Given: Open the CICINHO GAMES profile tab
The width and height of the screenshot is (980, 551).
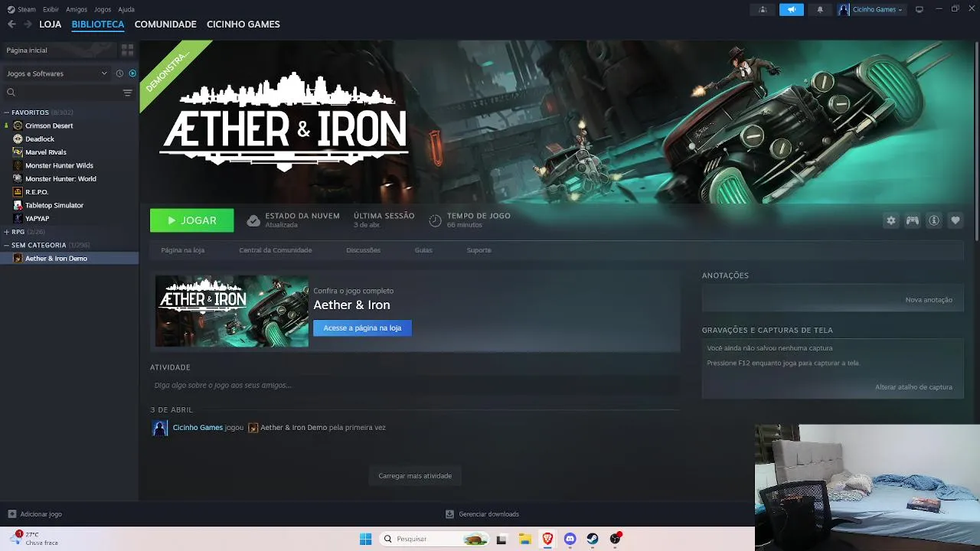Looking at the screenshot, I should point(243,24).
